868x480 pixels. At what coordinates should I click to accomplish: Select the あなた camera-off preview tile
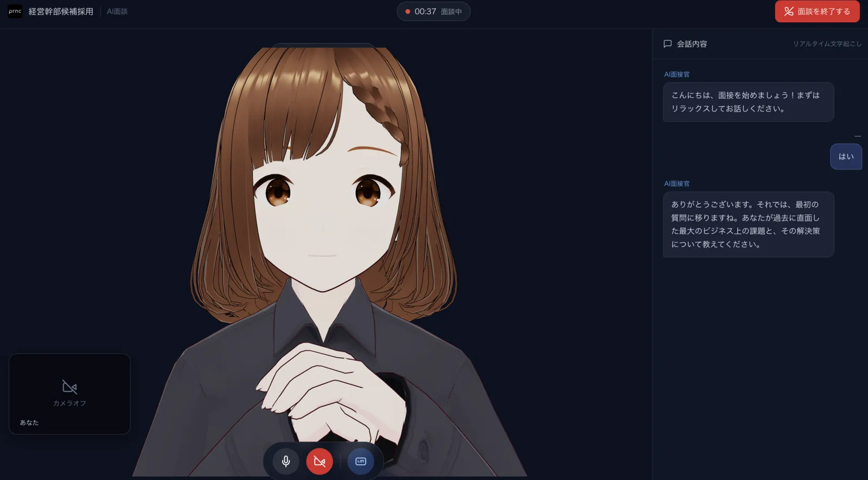pos(69,394)
